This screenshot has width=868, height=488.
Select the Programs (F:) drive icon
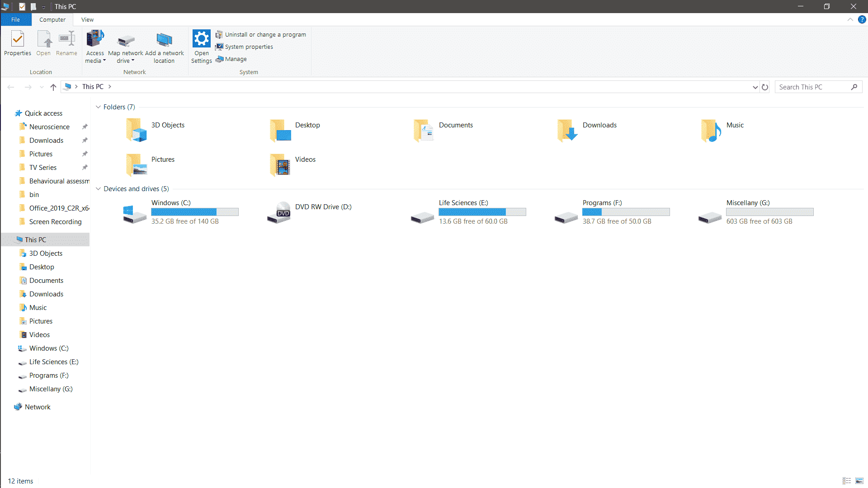click(x=566, y=218)
